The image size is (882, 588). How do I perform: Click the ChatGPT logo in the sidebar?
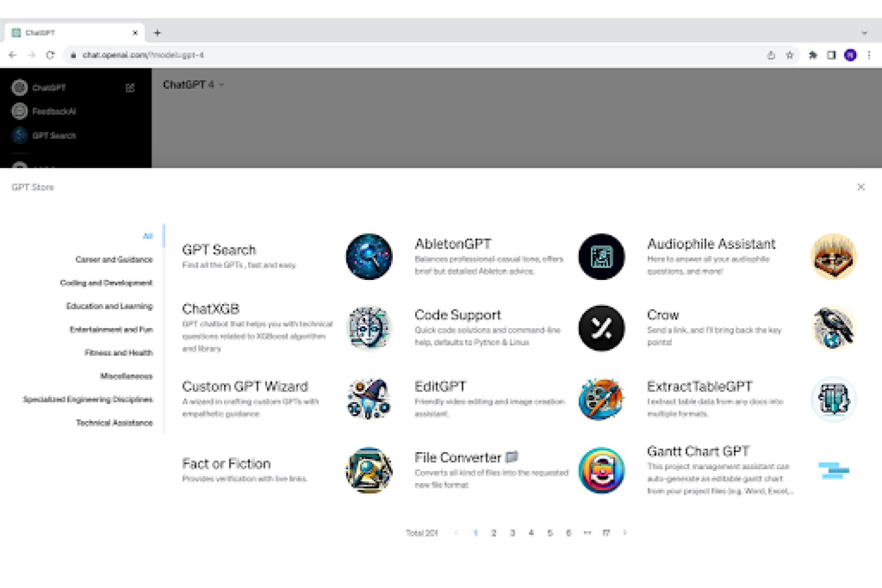pyautogui.click(x=19, y=87)
